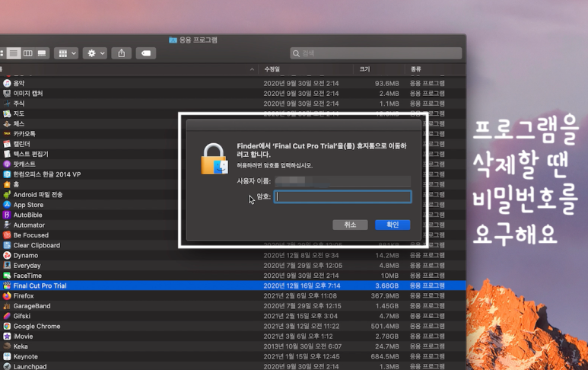Viewport: 588px width, 370px height.
Task: Click date 2020년 12월 8일 오전 9:34
Action: [300, 256]
